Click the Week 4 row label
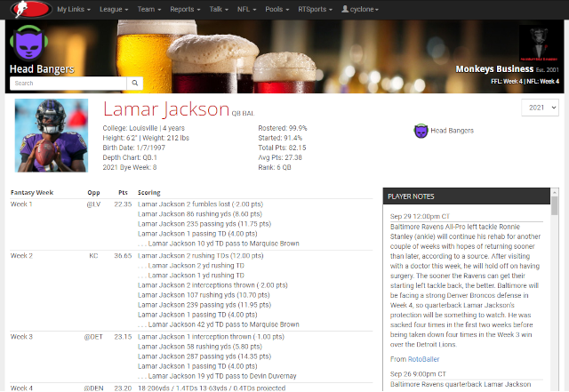The image size is (569, 392). [21, 388]
